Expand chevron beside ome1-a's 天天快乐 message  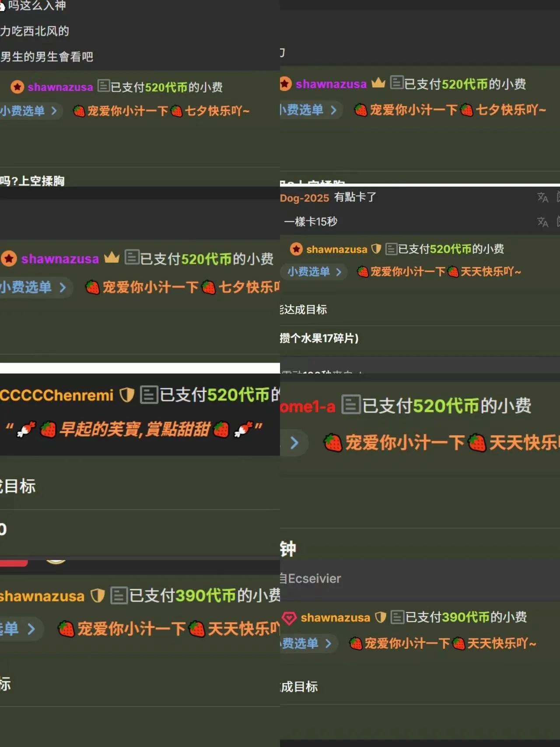[294, 443]
